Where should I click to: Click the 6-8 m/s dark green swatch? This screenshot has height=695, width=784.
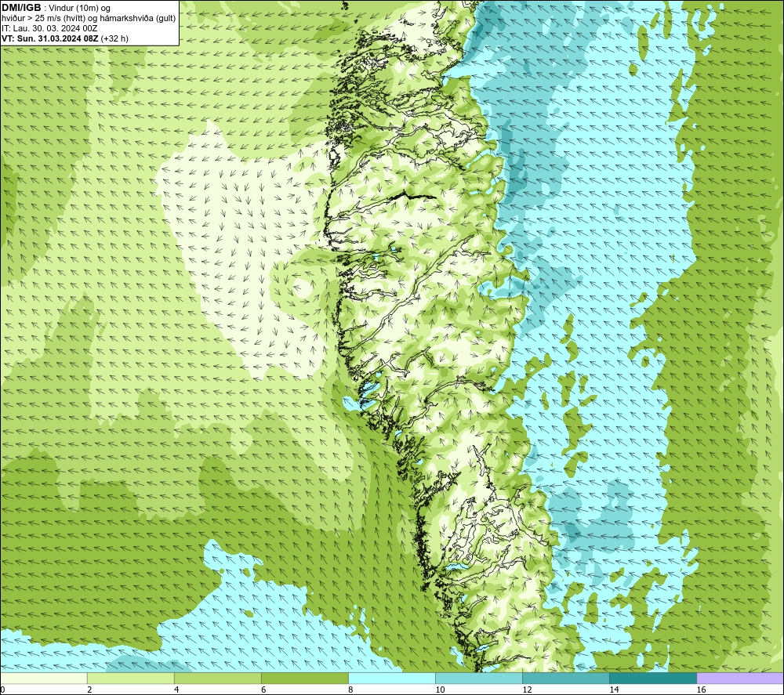(305, 678)
